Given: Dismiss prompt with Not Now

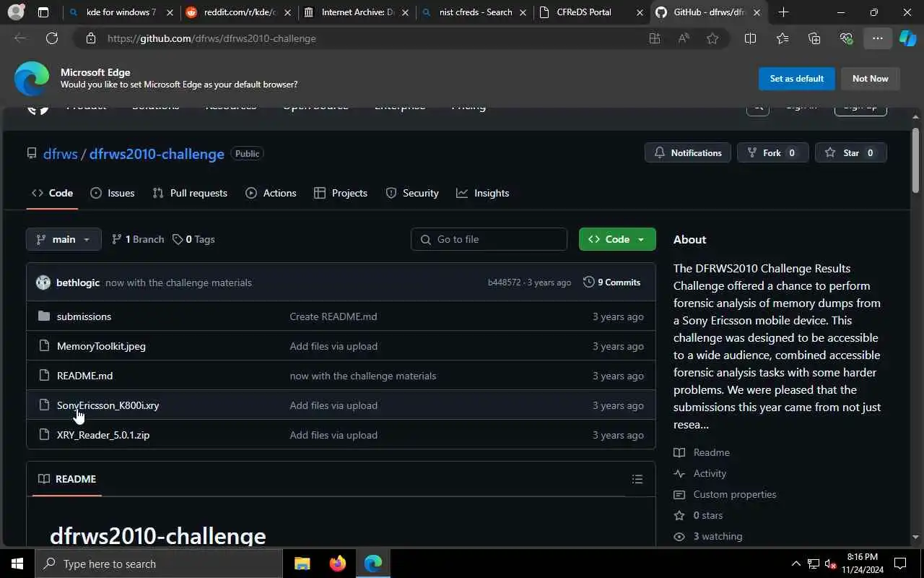Looking at the screenshot, I should [871, 79].
